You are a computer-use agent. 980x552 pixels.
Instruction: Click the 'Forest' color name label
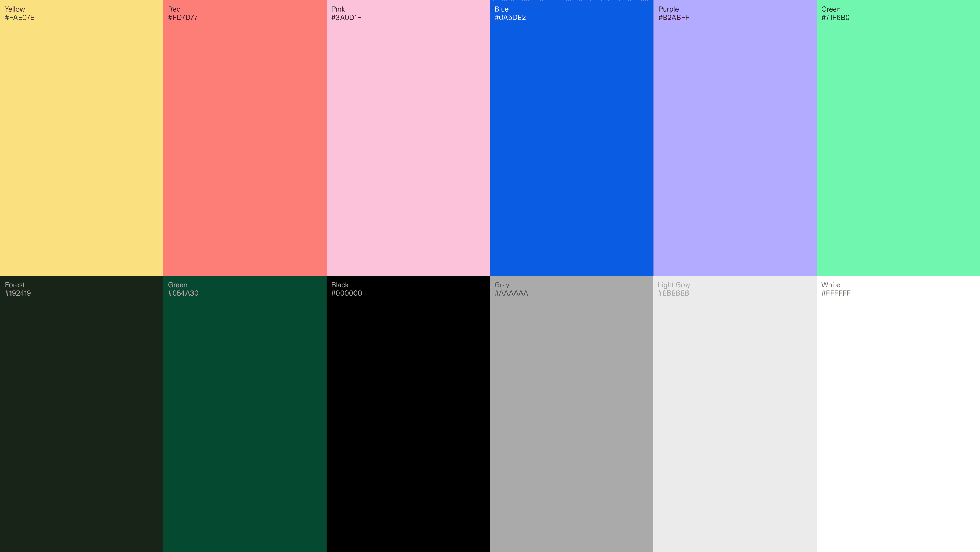tap(15, 285)
